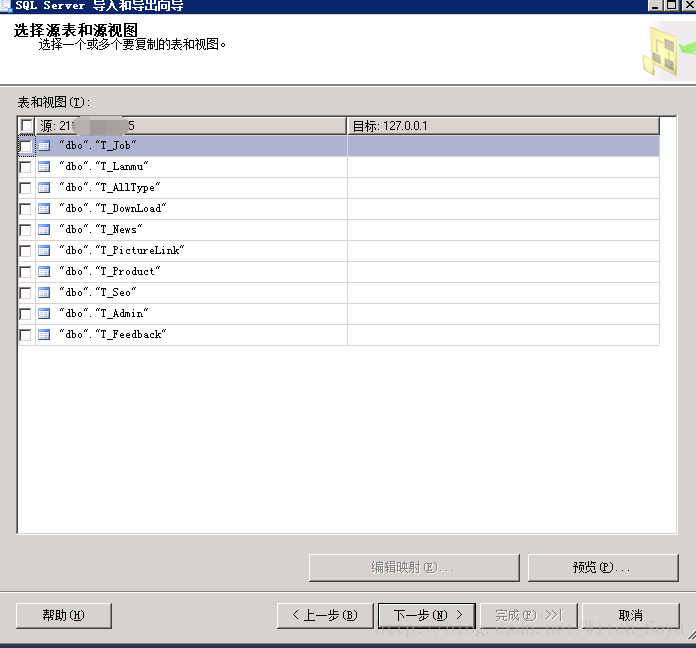Check the T_Seo table checkbox
Screen dimensions: 696x648
25,293
